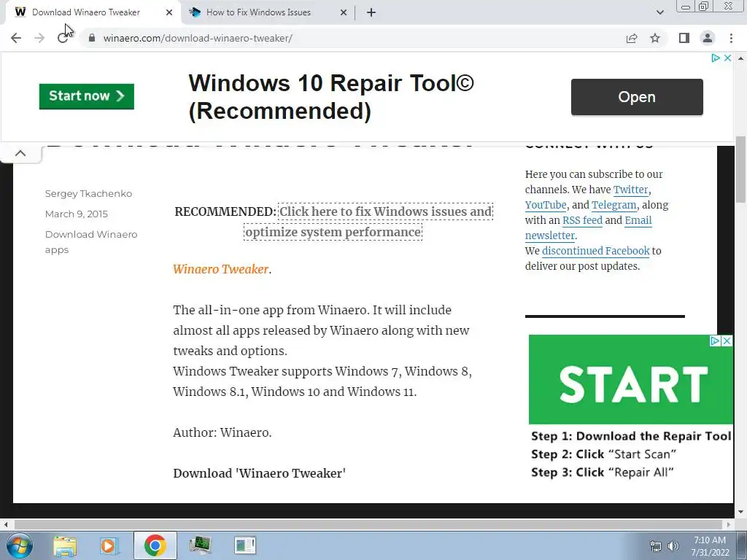Click the horizontal scrollbar right arrow
The width and height of the screenshot is (747, 560).
pyautogui.click(x=729, y=525)
